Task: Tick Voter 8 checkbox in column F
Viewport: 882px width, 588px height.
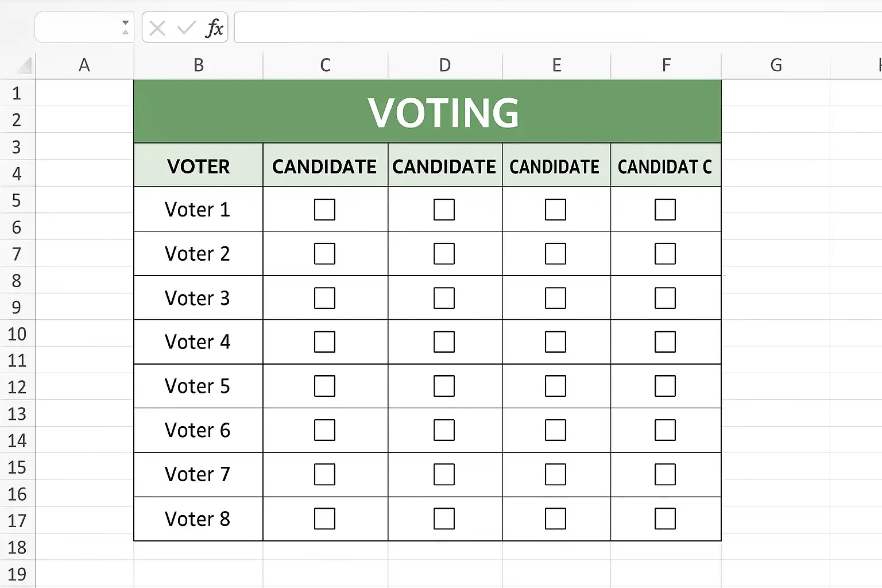Action: point(665,519)
